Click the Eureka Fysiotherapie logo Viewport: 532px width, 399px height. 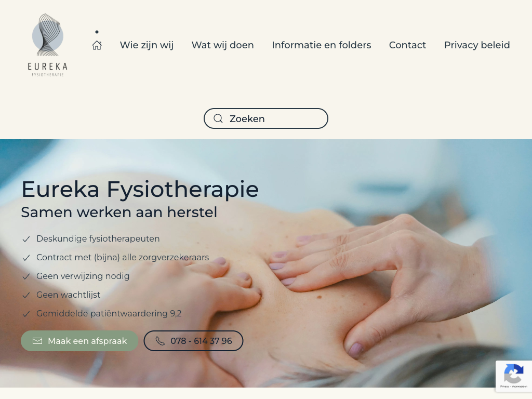[47, 45]
